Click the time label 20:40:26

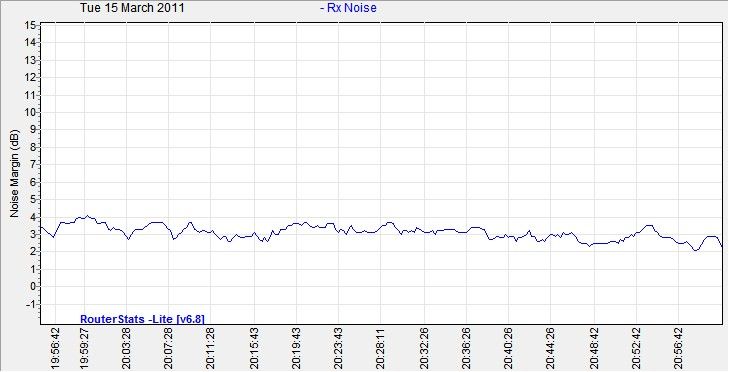[509, 348]
